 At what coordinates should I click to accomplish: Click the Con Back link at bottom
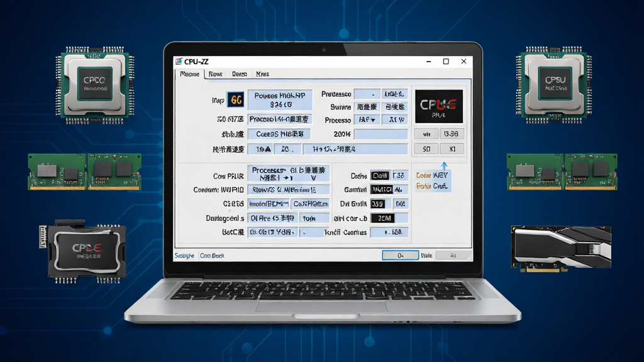coord(212,256)
